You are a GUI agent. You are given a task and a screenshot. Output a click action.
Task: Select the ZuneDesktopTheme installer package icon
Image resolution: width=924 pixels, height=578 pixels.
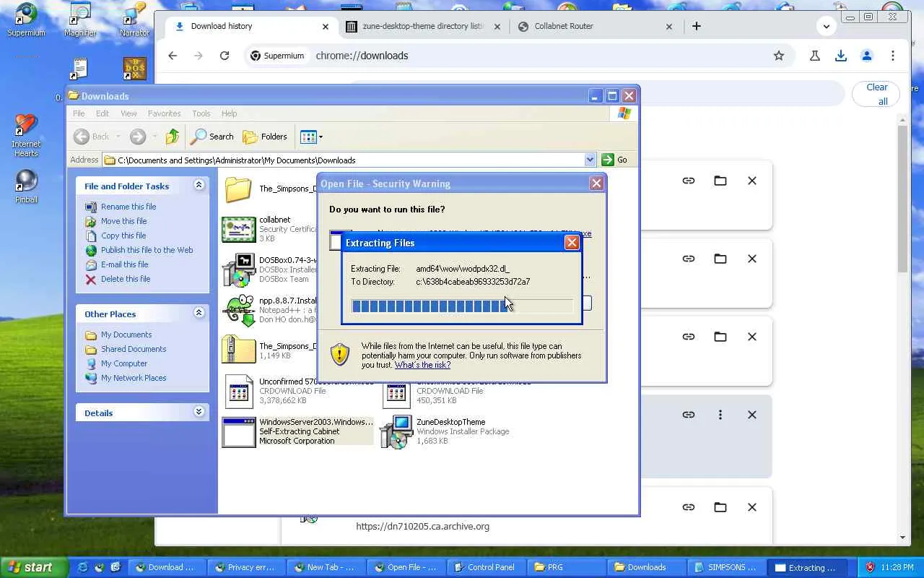click(x=396, y=432)
